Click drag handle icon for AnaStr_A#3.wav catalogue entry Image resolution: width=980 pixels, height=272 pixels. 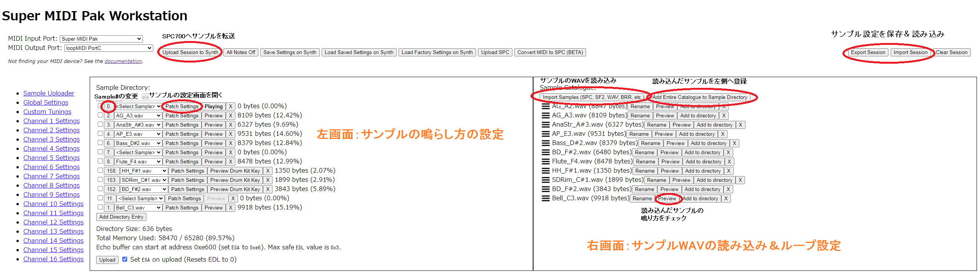pos(545,125)
